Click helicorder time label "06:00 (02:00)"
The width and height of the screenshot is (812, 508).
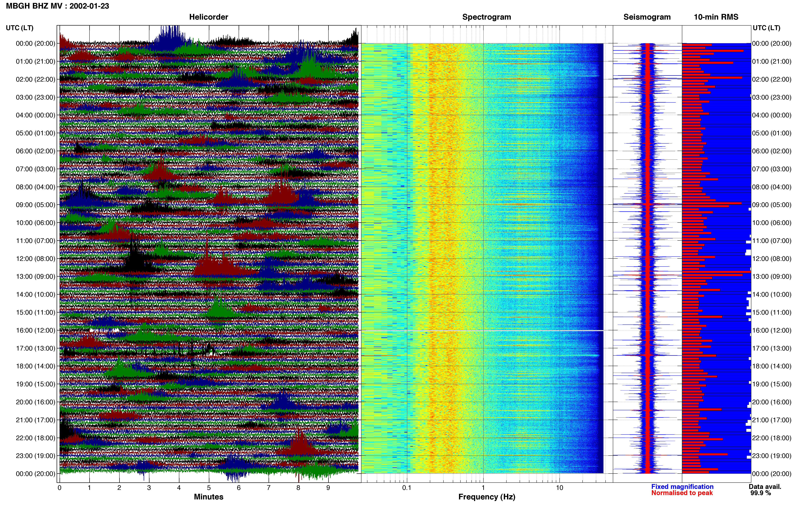pyautogui.click(x=35, y=151)
